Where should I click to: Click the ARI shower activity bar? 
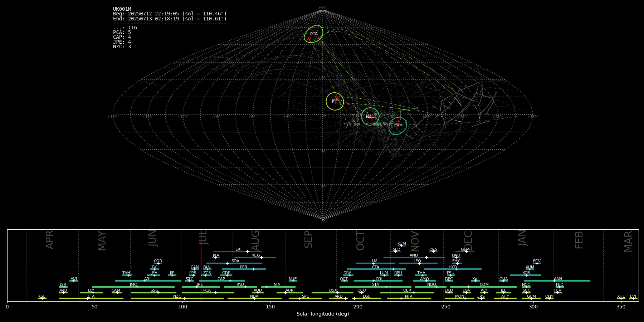point(148,281)
